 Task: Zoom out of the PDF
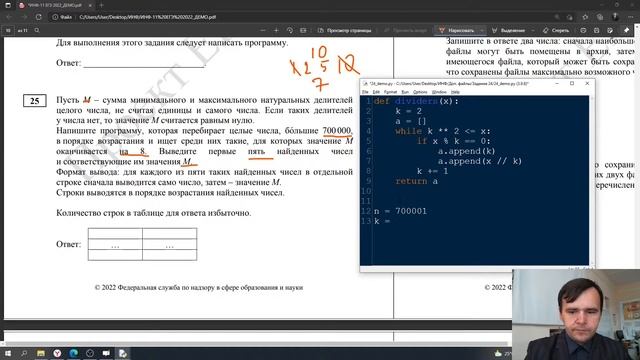click(x=262, y=30)
